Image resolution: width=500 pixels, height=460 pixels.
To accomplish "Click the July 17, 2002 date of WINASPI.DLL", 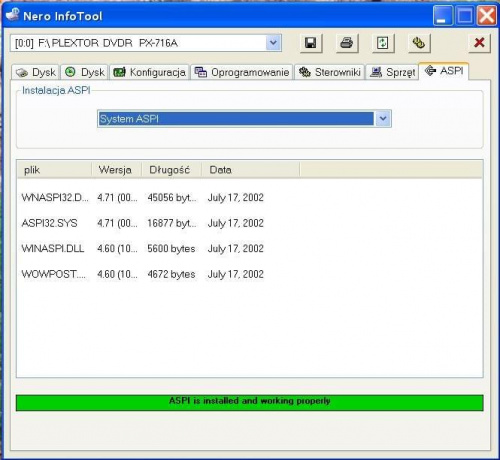I will tap(236, 249).
